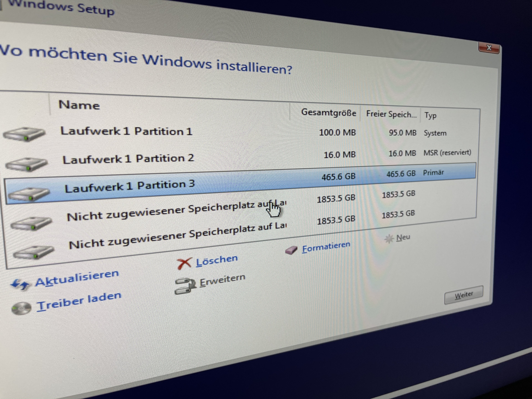Click the Typ column header

(x=430, y=116)
